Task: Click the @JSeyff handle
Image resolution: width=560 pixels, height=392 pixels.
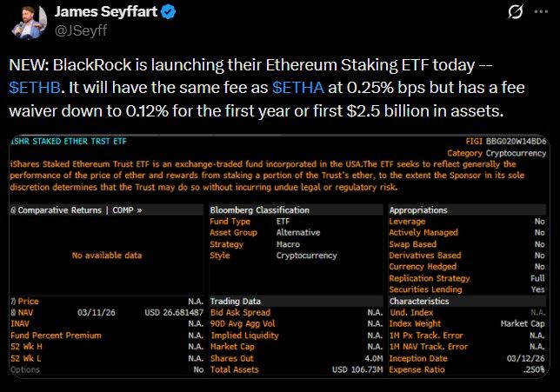Action: [79, 31]
